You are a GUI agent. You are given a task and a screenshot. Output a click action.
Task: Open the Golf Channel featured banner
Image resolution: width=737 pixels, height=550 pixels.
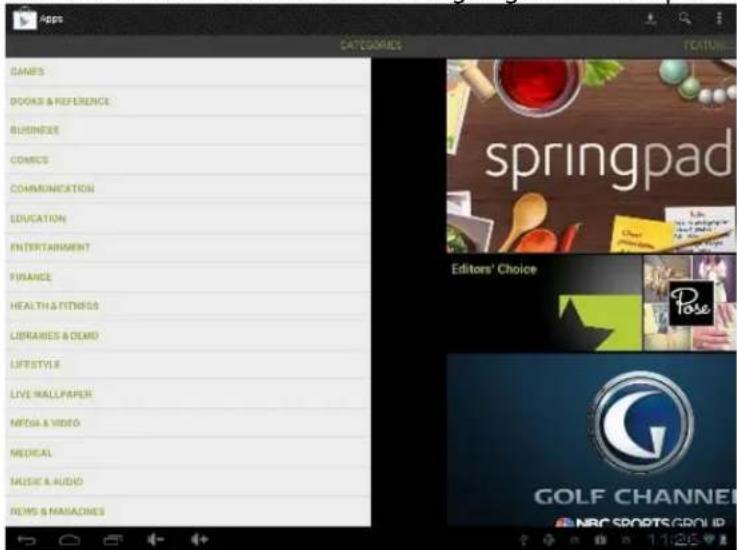pos(591,440)
